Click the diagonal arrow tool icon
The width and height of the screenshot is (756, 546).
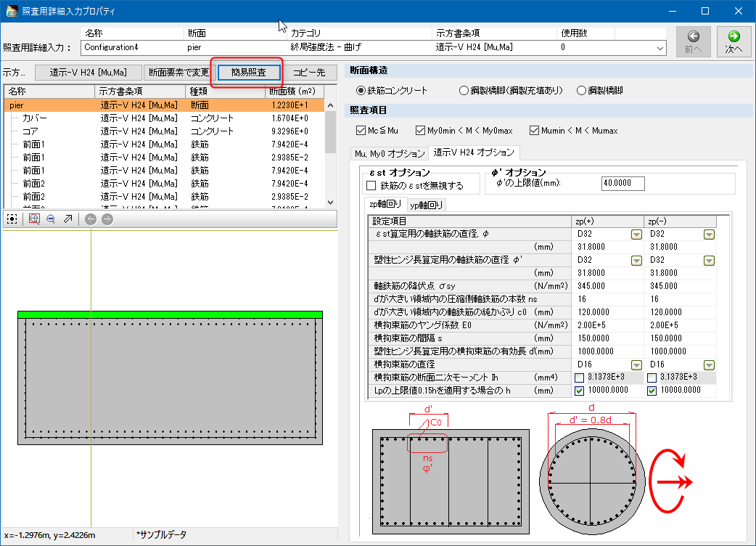[68, 219]
